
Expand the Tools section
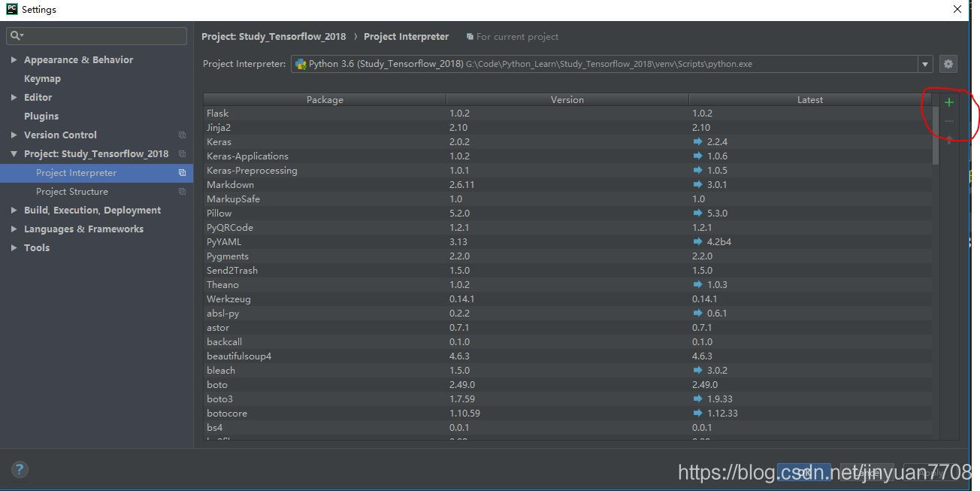point(14,247)
